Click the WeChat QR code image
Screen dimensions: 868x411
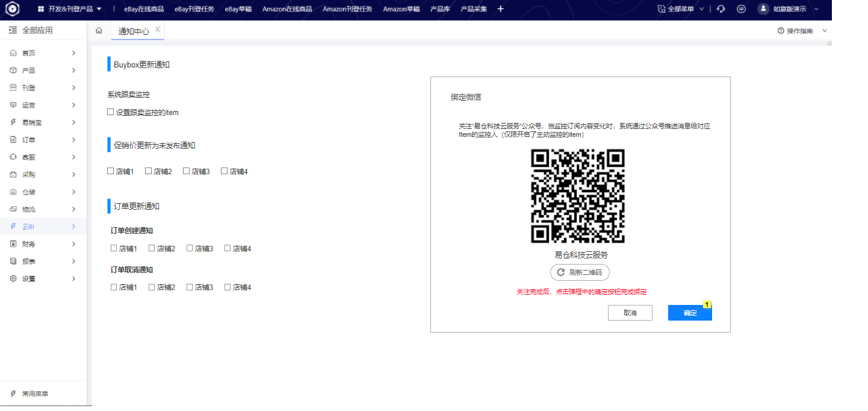[578, 196]
